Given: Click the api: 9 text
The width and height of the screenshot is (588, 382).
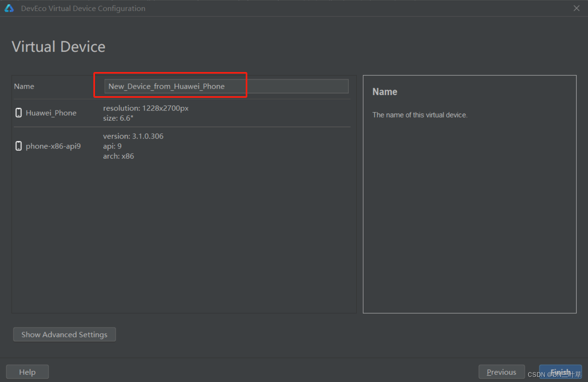Looking at the screenshot, I should pos(112,146).
